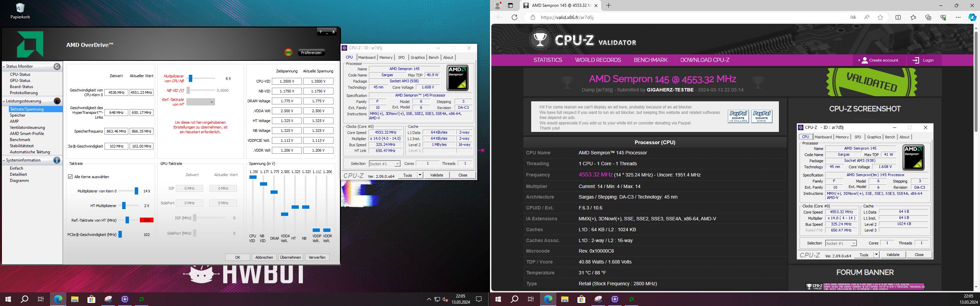Open Selection Socket #1 dropdown in CPU-Z window
This screenshot has height=306, width=980.
coord(385,164)
